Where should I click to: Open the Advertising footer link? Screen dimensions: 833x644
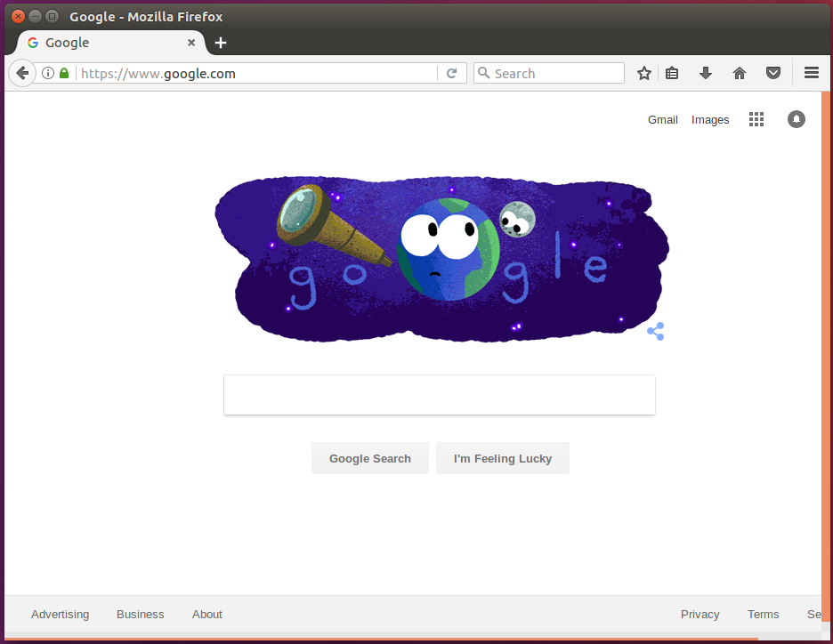(x=60, y=615)
